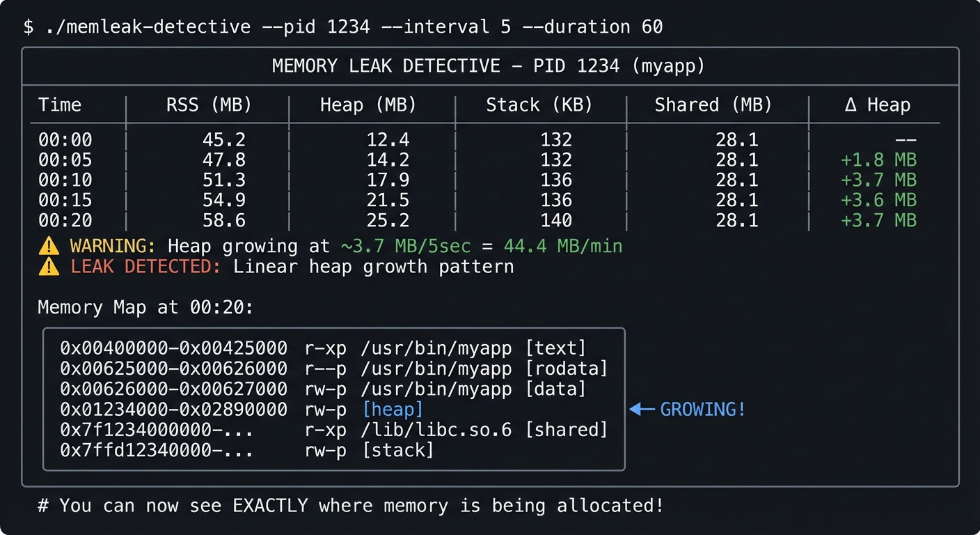Select the Shared (MB) column header
Image resolution: width=980 pixels, height=535 pixels.
tap(714, 105)
